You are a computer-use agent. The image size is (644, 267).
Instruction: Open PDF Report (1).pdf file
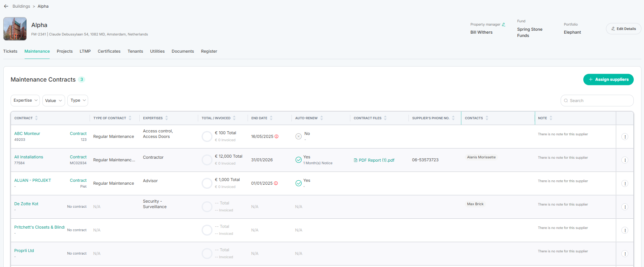(374, 160)
